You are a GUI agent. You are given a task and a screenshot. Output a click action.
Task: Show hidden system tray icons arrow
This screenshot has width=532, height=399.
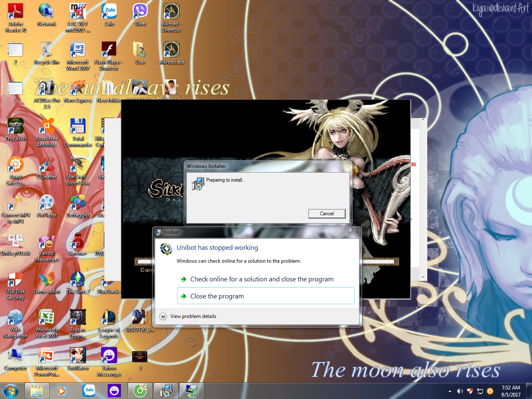450,392
